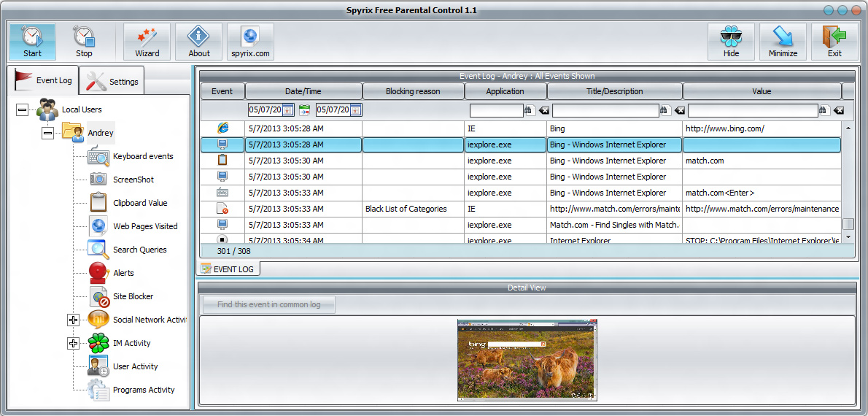Clear the Value filter
Image resolution: width=868 pixels, height=416 pixels.
[839, 110]
